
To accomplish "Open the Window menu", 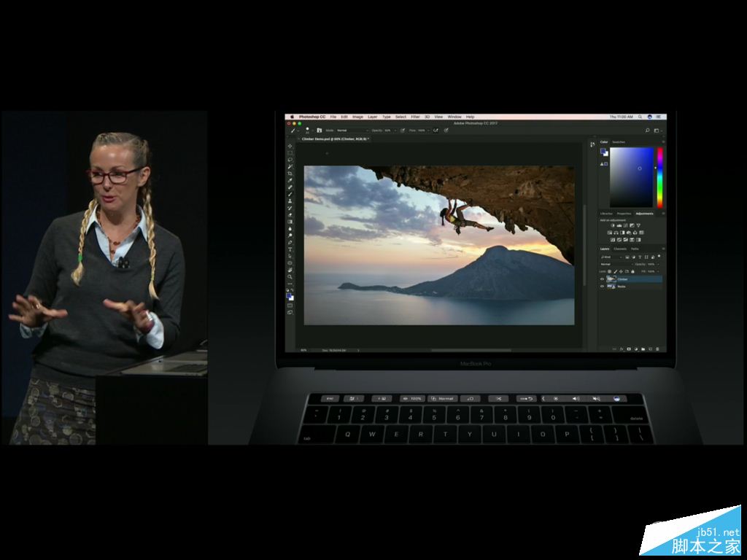I will click(x=454, y=117).
